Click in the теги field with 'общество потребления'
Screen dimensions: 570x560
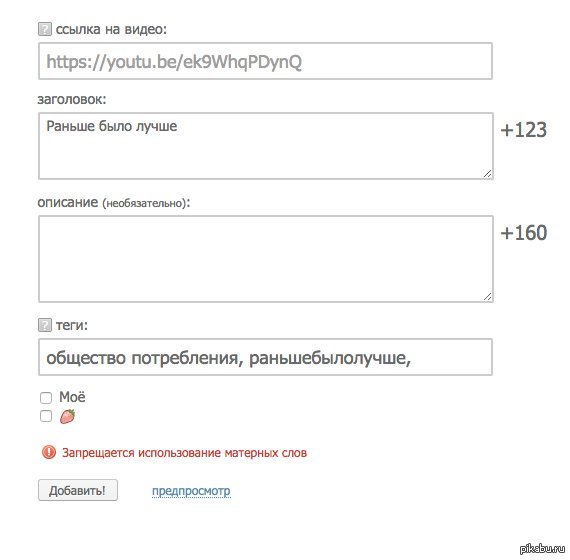(x=265, y=357)
